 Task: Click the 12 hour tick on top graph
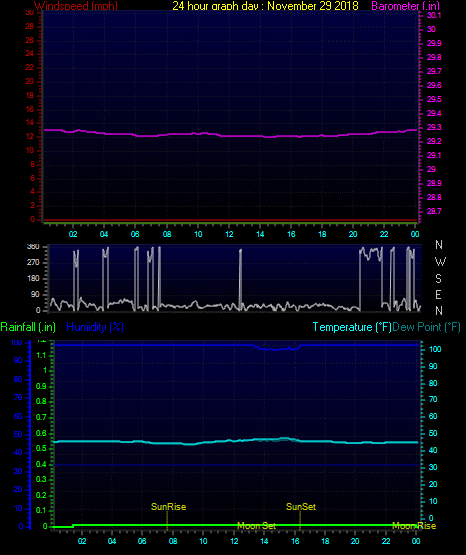(229, 234)
